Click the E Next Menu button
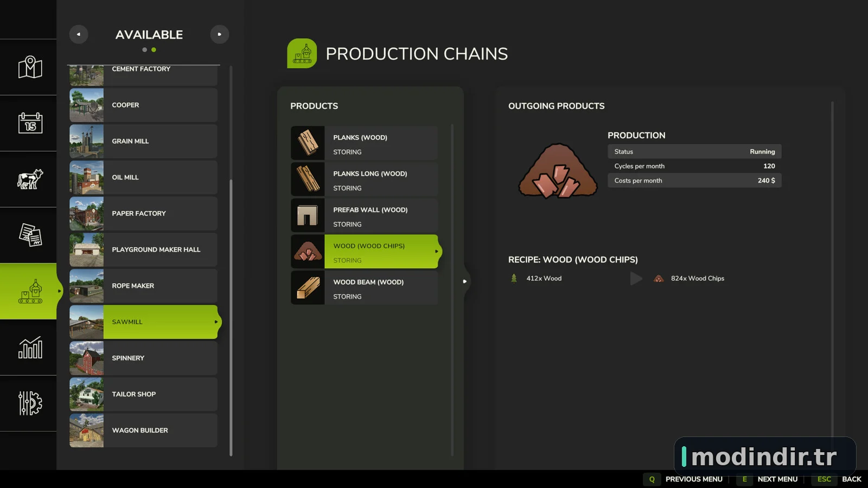868x488 pixels. tap(768, 479)
